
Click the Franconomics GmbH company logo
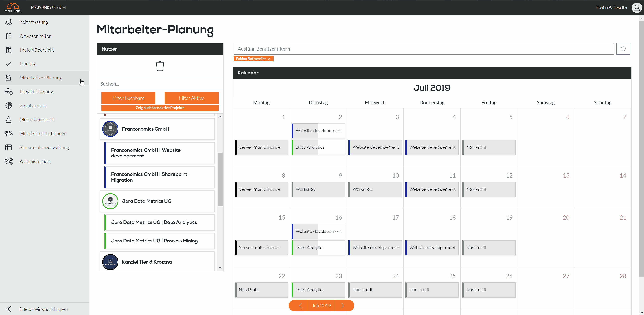point(110,129)
